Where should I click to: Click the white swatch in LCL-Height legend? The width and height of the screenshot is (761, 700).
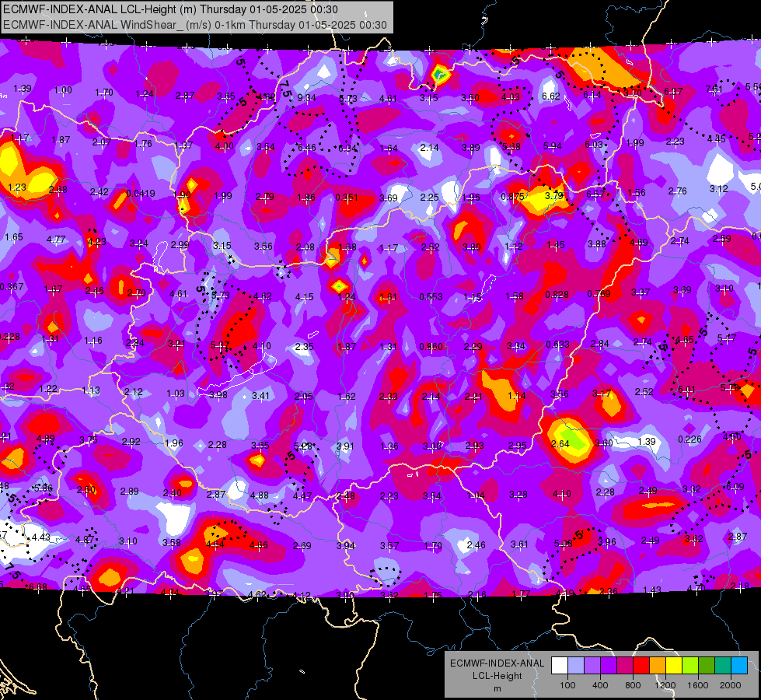[x=559, y=666]
